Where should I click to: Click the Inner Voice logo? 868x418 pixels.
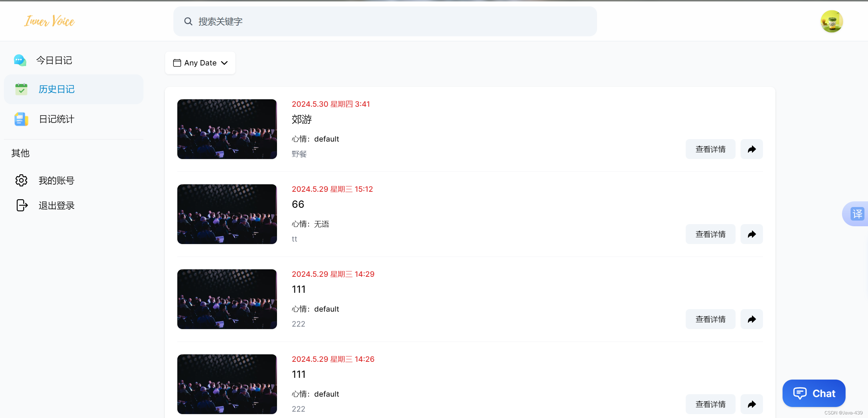pyautogui.click(x=49, y=21)
